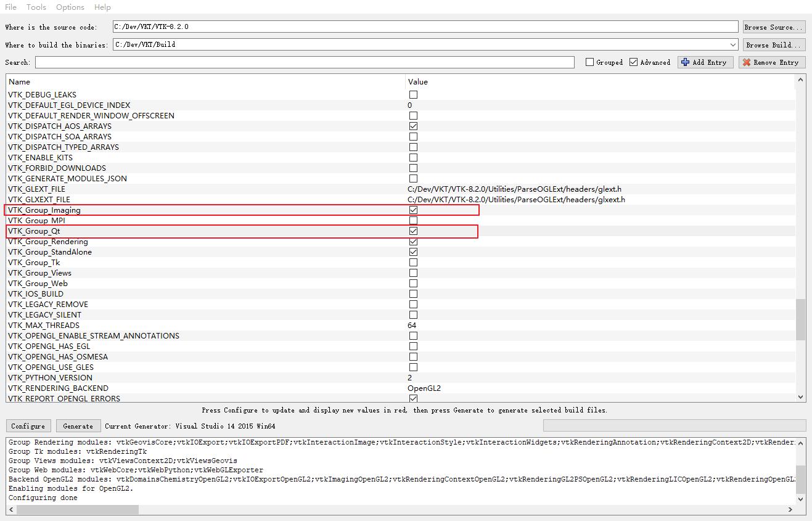
Task: Enable VTK_Group_MPI checkbox
Action: (x=413, y=221)
